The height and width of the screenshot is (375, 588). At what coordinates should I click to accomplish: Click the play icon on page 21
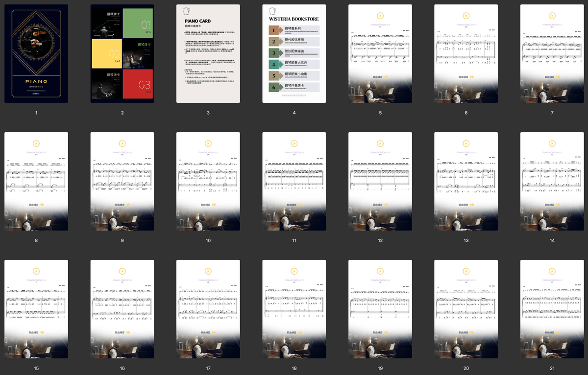pos(552,271)
